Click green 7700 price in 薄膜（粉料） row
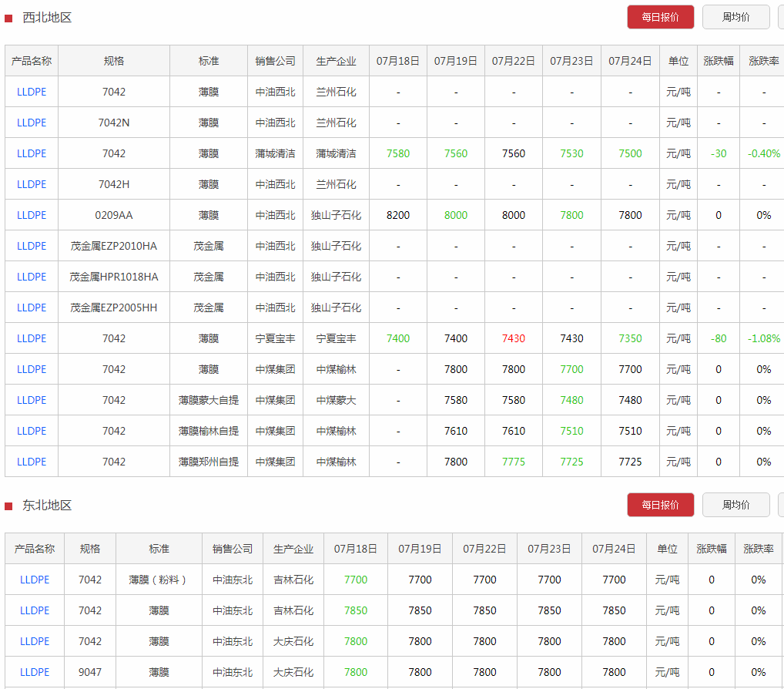Image resolution: width=784 pixels, height=689 pixels. point(356,580)
